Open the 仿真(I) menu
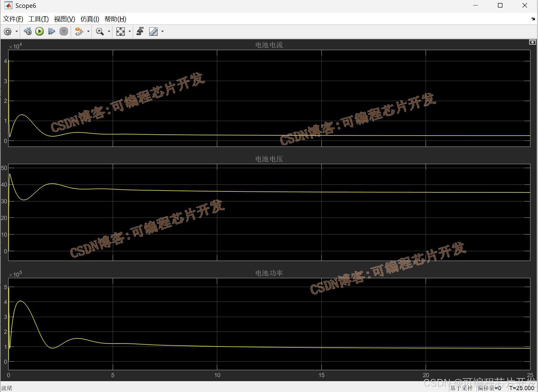This screenshot has height=392, width=538. click(90, 19)
